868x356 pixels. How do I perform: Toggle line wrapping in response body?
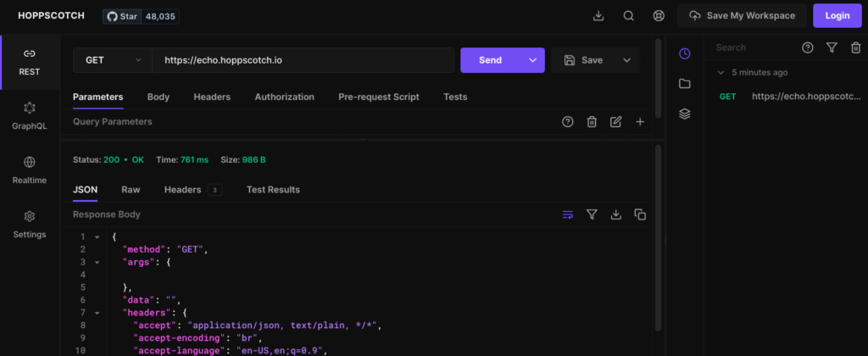(568, 214)
